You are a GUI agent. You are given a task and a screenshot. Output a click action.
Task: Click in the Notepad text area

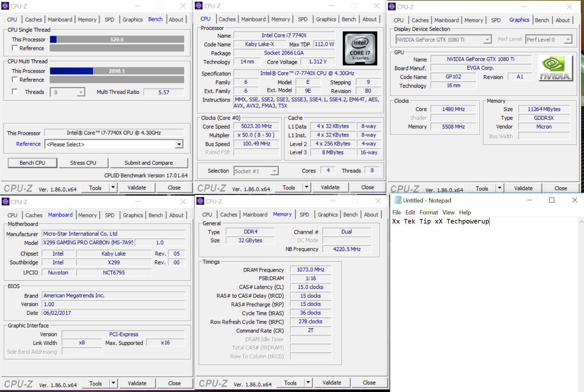tap(484, 304)
